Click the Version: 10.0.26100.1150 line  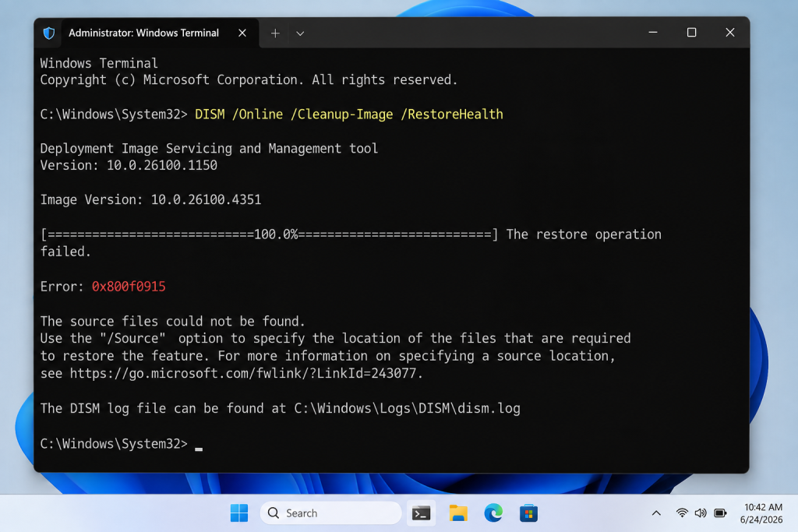coord(129,165)
